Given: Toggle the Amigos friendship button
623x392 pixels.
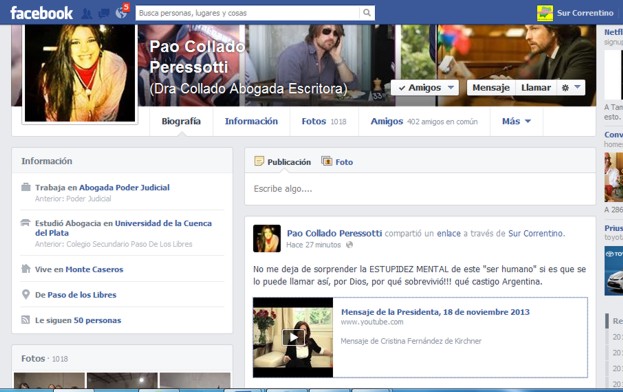Looking at the screenshot, I should coord(425,88).
